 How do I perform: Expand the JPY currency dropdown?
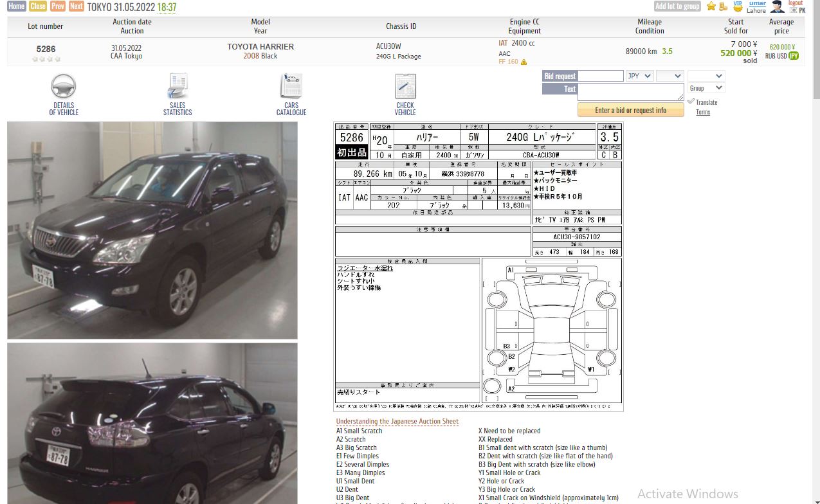(x=639, y=76)
